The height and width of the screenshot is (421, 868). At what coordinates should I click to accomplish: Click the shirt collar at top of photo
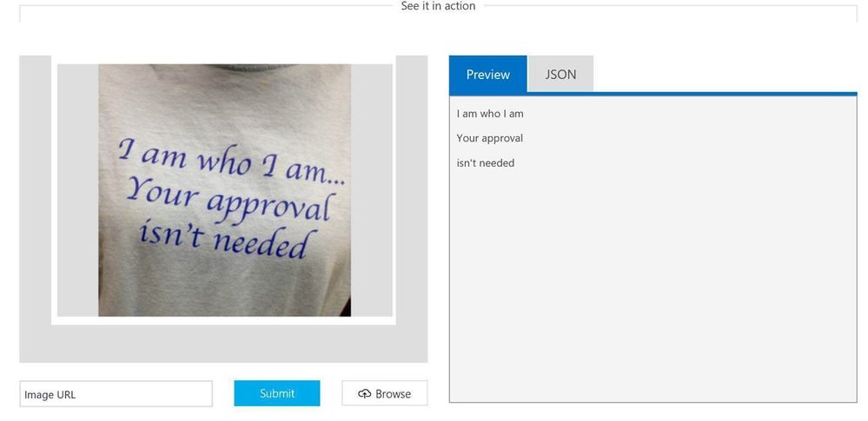pos(224,68)
